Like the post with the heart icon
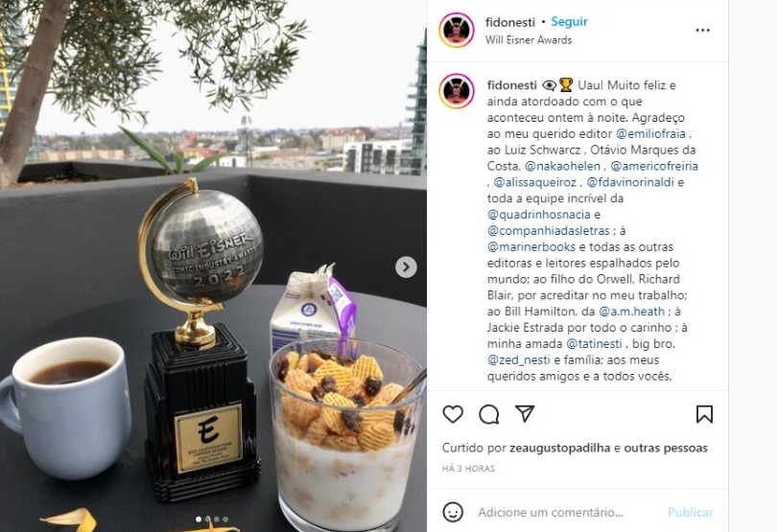Viewport: 777px width, 532px height. coord(453,414)
